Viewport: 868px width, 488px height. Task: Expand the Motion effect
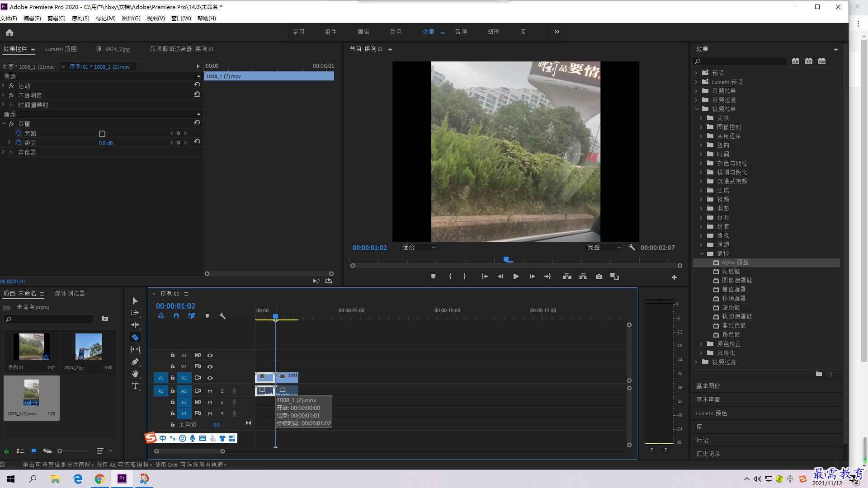[3, 85]
